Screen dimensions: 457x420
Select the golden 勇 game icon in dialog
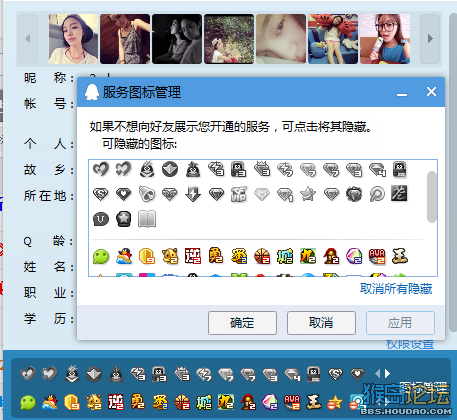pyautogui.click(x=216, y=256)
